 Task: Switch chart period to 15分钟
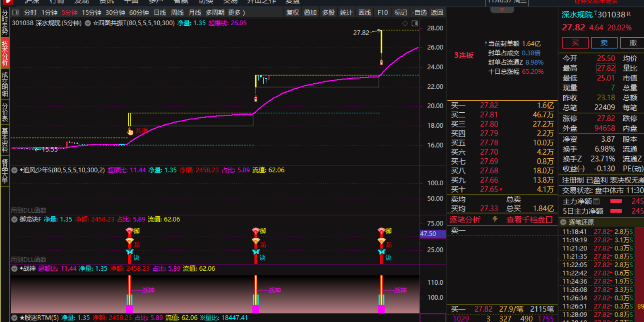point(91,12)
